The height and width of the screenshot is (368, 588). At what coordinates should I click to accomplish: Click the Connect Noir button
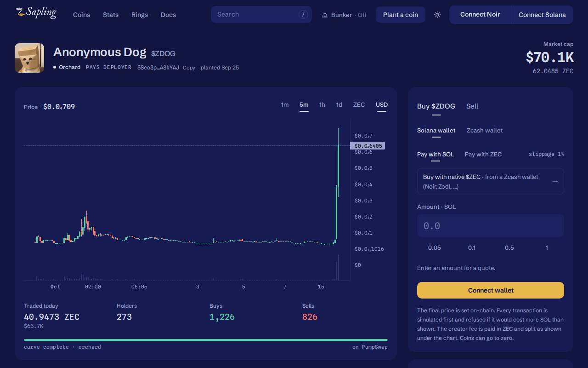[x=480, y=15]
